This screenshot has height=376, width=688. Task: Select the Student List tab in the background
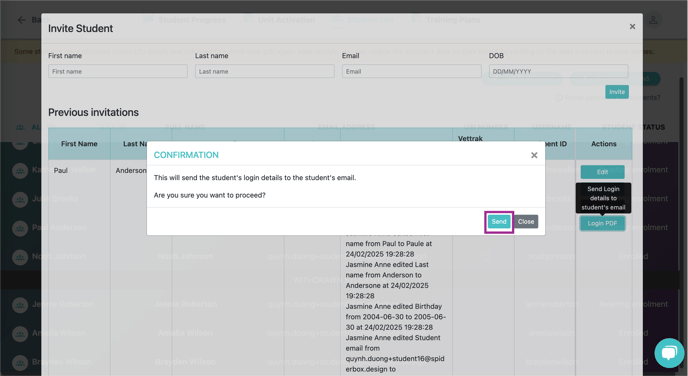[x=363, y=20]
